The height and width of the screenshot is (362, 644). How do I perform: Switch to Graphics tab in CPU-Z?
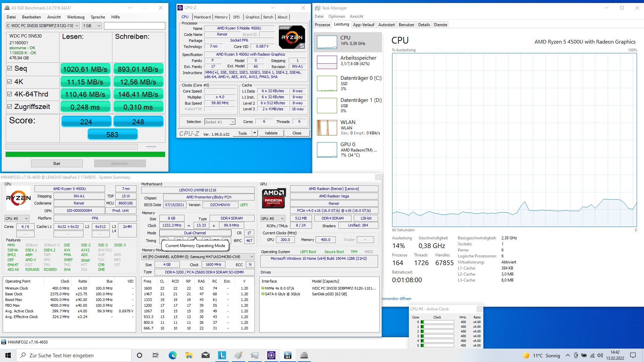click(252, 17)
